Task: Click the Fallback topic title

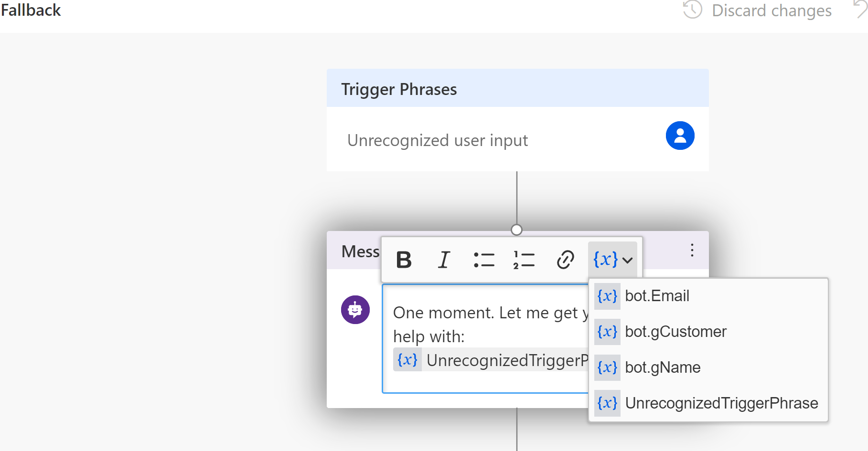Action: point(31,10)
